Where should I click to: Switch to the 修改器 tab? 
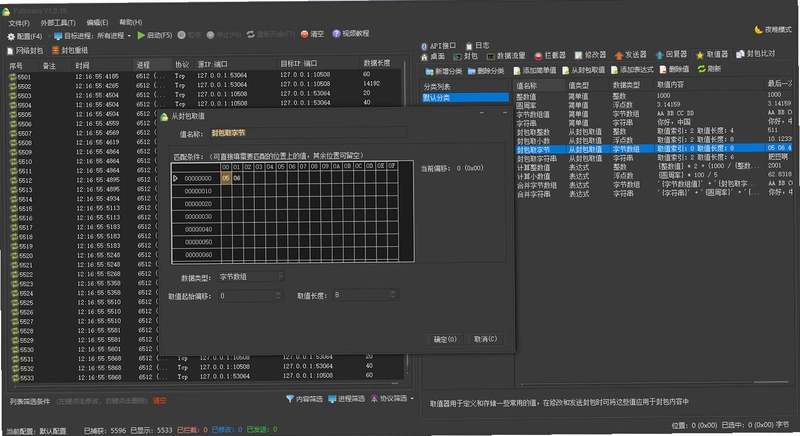(590, 55)
